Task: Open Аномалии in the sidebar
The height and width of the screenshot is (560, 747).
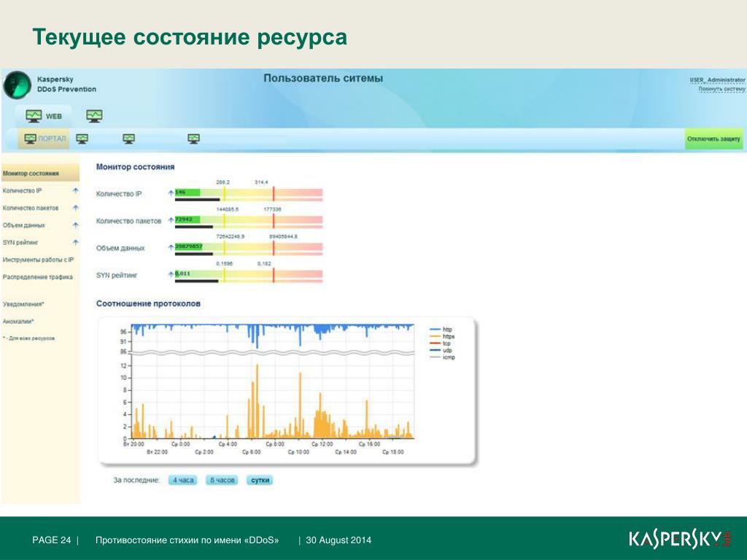Action: point(18,321)
